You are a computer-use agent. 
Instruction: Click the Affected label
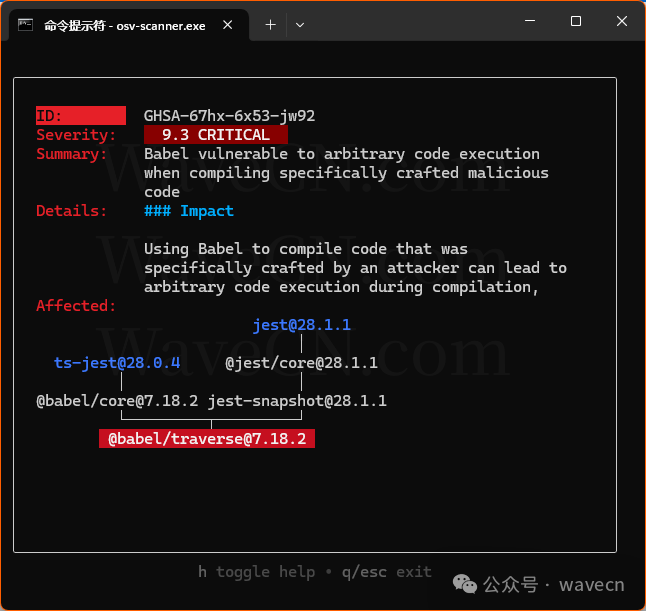point(76,306)
